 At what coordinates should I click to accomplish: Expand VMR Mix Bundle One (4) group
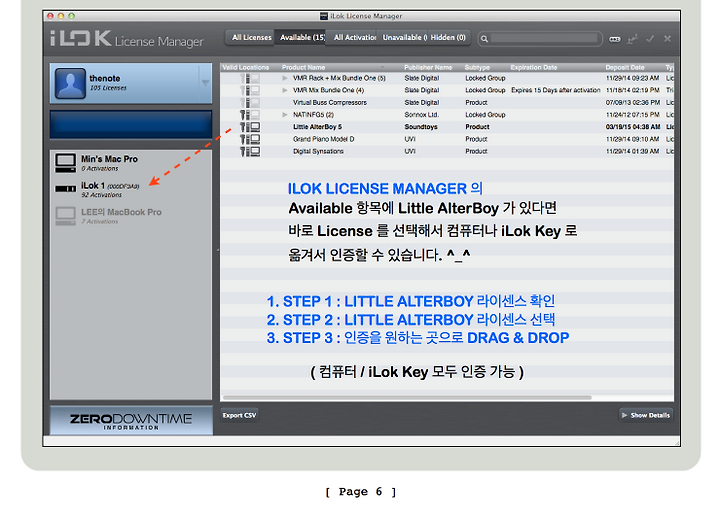[285, 90]
